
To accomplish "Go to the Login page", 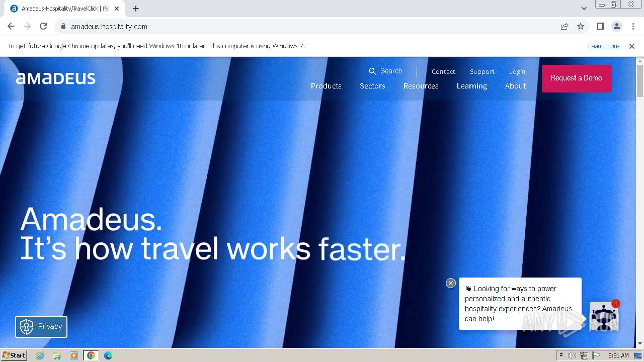I will click(x=517, y=72).
